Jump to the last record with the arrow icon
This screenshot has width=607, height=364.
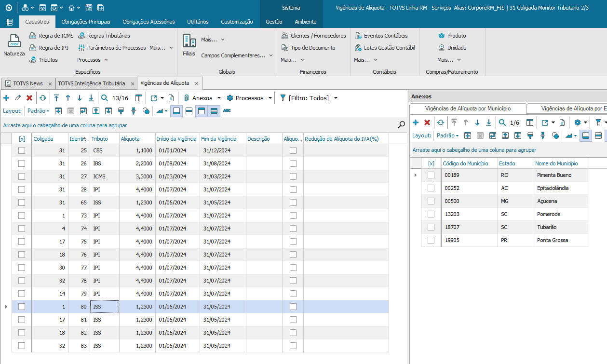click(91, 98)
